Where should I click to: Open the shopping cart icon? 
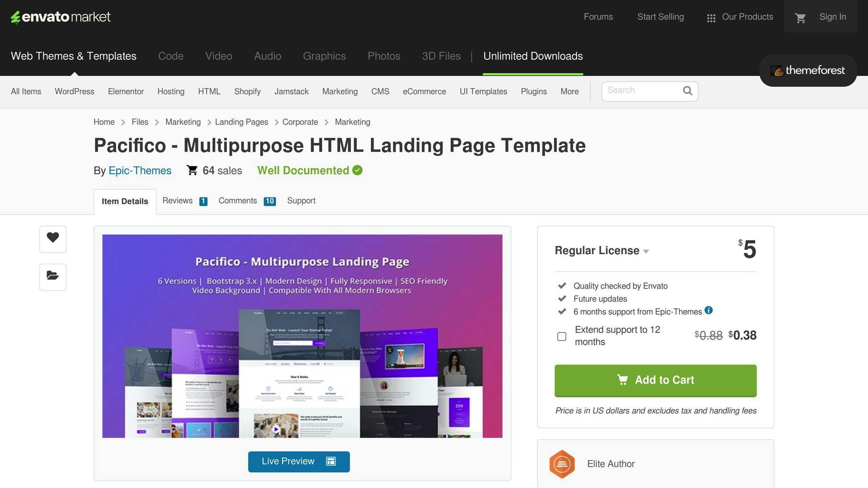click(x=800, y=18)
